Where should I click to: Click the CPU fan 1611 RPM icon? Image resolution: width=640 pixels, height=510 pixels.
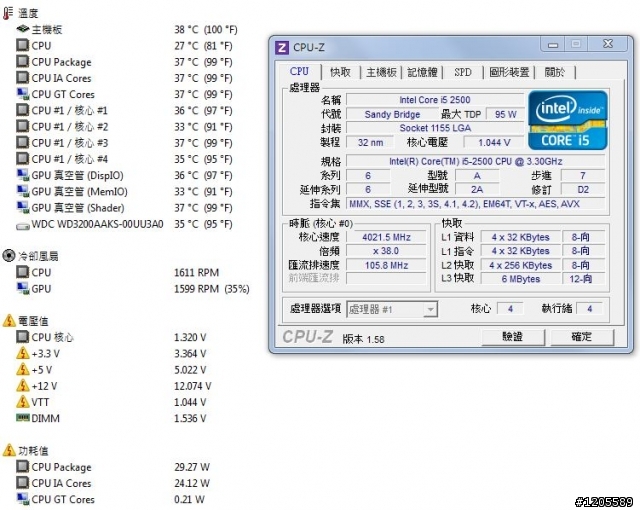tap(22, 272)
